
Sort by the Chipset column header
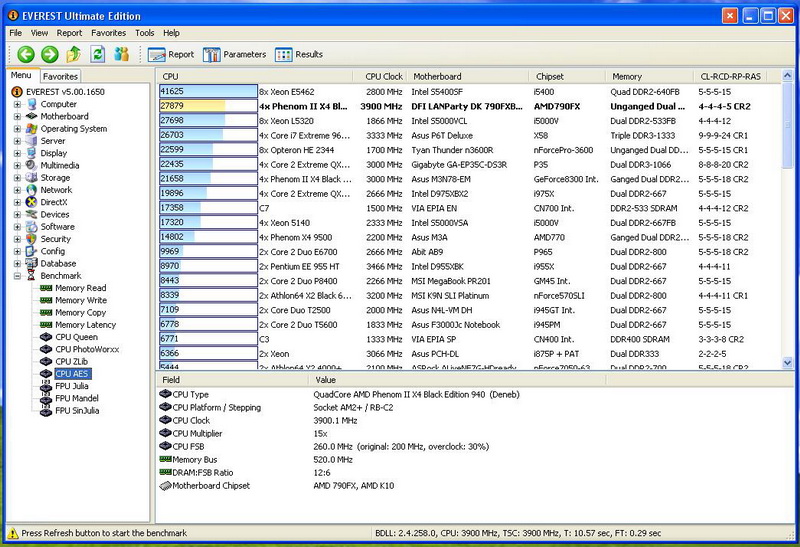coord(567,76)
